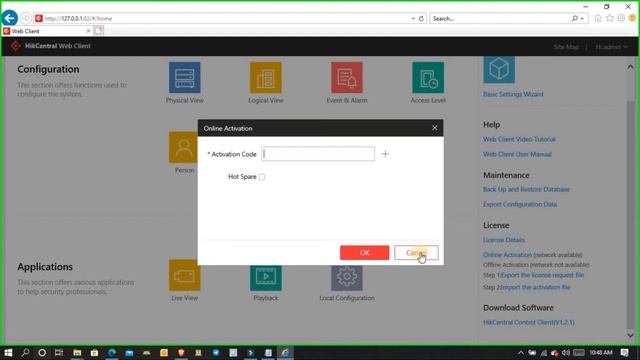Image resolution: width=640 pixels, height=360 pixels.
Task: Open the Person configuration icon
Action: pos(184,147)
